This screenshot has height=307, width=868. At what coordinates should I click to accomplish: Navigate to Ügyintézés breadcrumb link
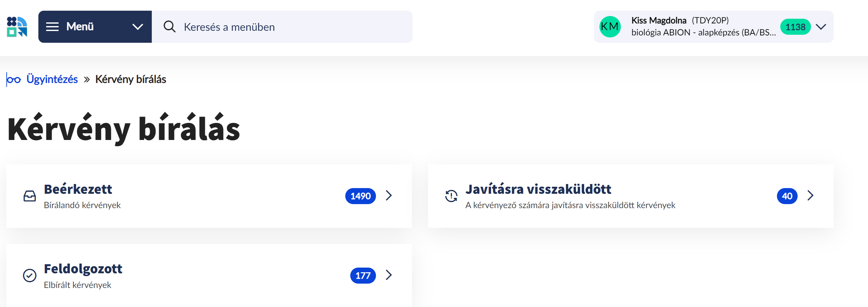pos(52,79)
